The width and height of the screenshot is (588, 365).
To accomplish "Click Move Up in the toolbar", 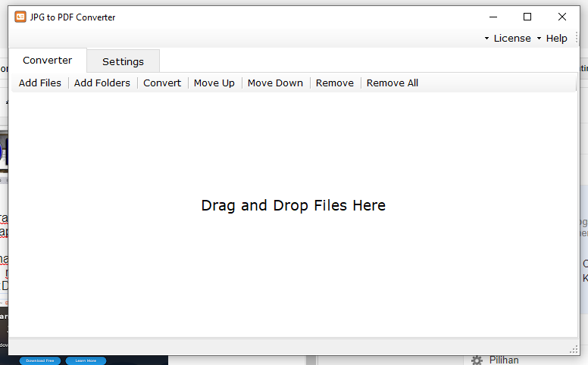I will click(x=214, y=83).
